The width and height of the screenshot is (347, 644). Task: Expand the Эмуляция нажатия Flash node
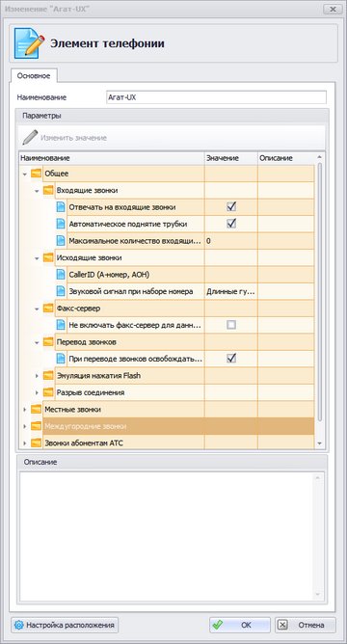37,375
